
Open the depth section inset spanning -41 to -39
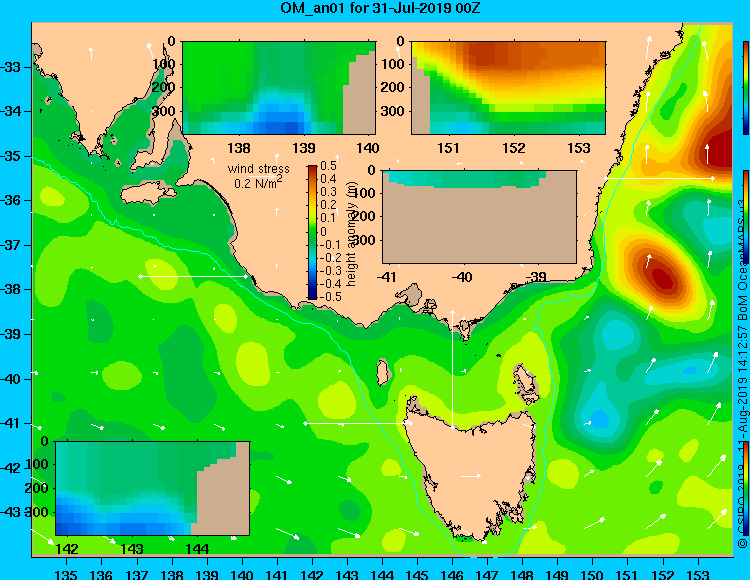pos(479,217)
